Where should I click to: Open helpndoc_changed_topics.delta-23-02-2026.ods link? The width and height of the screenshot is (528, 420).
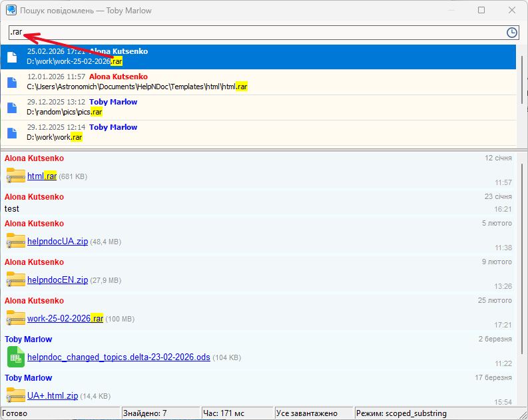119,357
